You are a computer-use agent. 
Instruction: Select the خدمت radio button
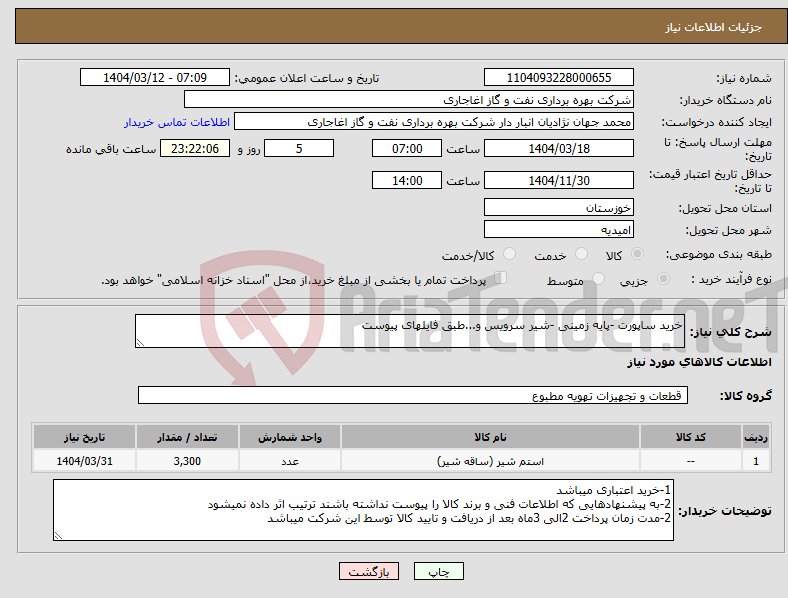(x=581, y=254)
